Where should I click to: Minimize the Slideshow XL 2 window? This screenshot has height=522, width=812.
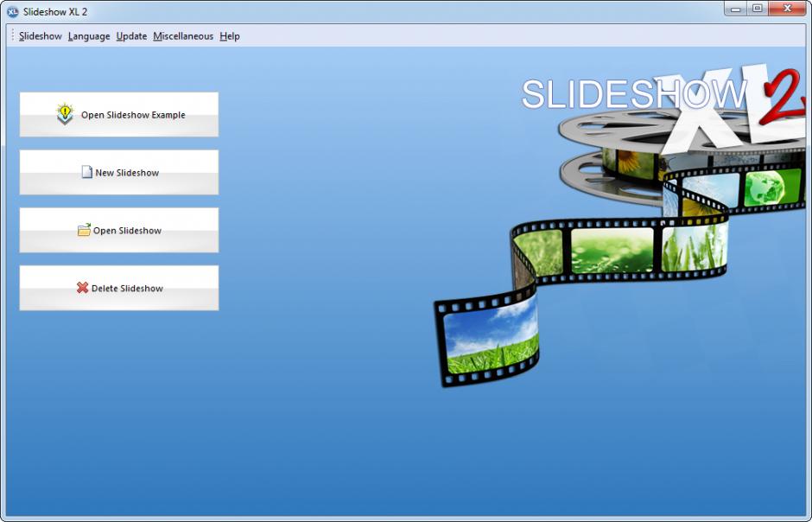click(x=735, y=9)
